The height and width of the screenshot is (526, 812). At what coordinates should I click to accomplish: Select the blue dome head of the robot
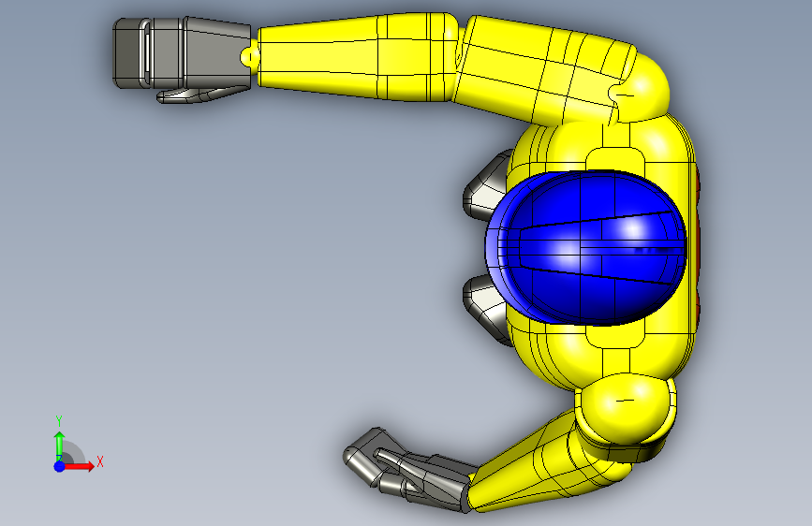(585, 247)
